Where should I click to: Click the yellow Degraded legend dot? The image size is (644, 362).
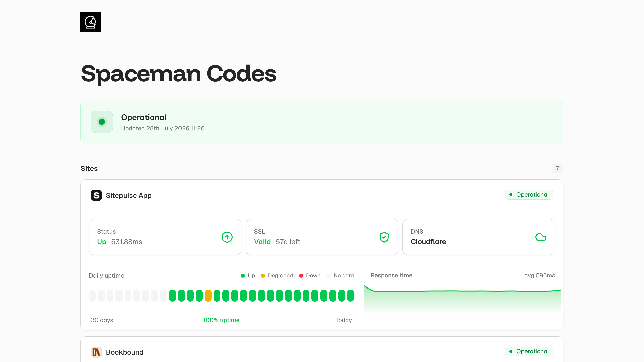click(x=263, y=276)
